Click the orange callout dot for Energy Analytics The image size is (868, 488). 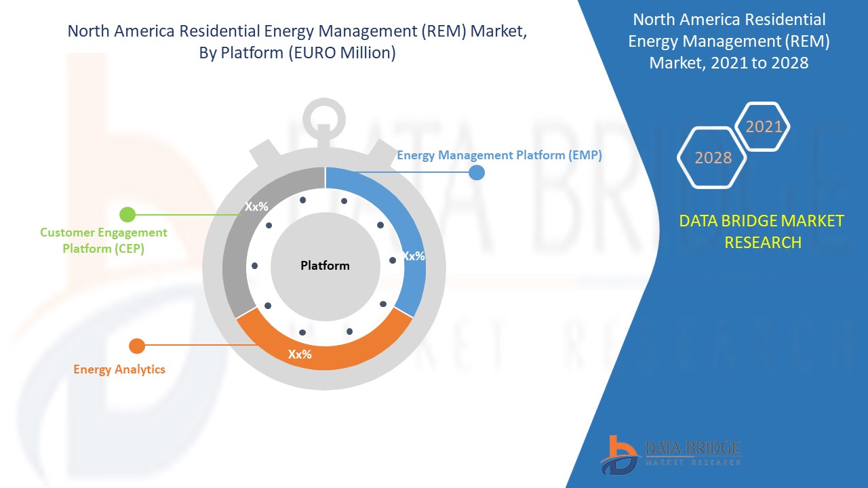click(x=138, y=346)
